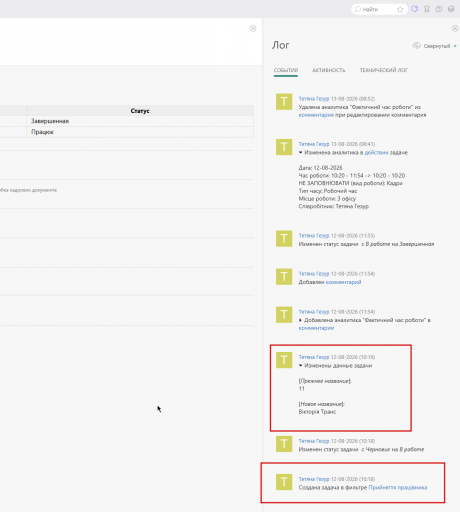Open the действии link in Изменена аналитика entry

376,152
